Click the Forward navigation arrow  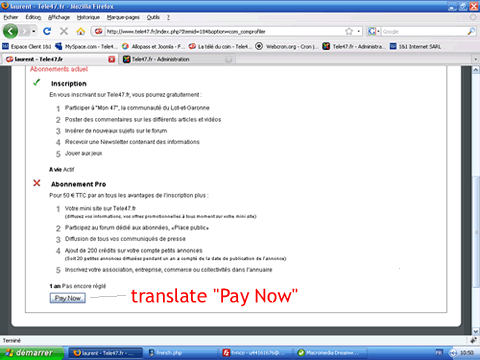24,32
